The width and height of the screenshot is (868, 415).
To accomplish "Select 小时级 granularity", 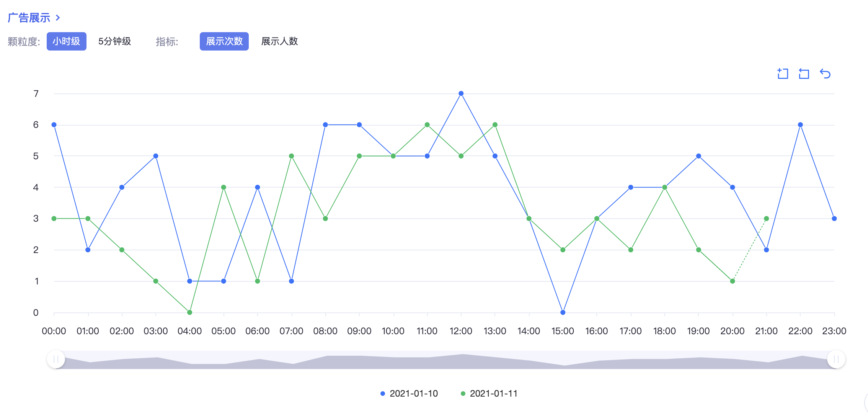I will pos(67,41).
